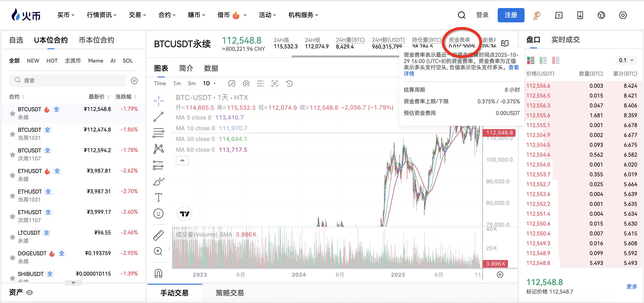644x303 pixels.
Task: Select the crosshair tool in chart toolbar
Action: click(158, 101)
